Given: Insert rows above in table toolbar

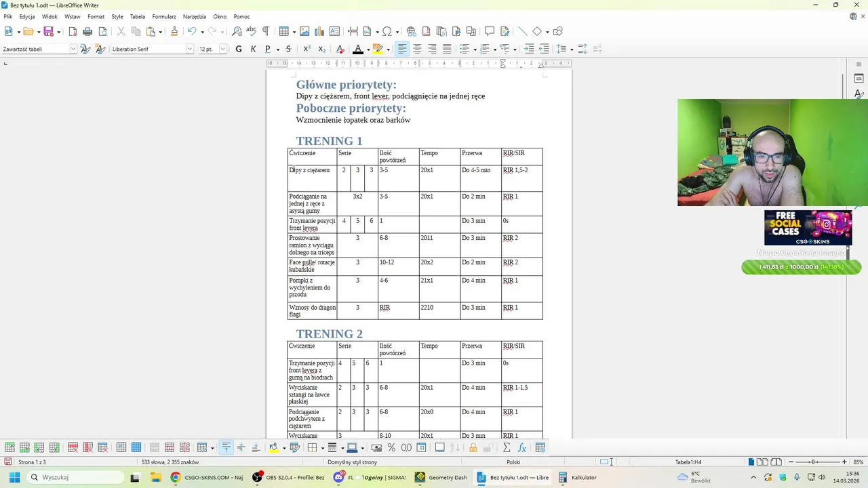Looking at the screenshot, I should 9,447.
